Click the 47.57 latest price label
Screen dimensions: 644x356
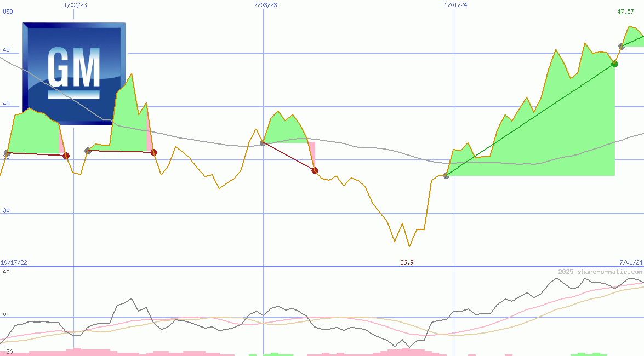point(625,12)
